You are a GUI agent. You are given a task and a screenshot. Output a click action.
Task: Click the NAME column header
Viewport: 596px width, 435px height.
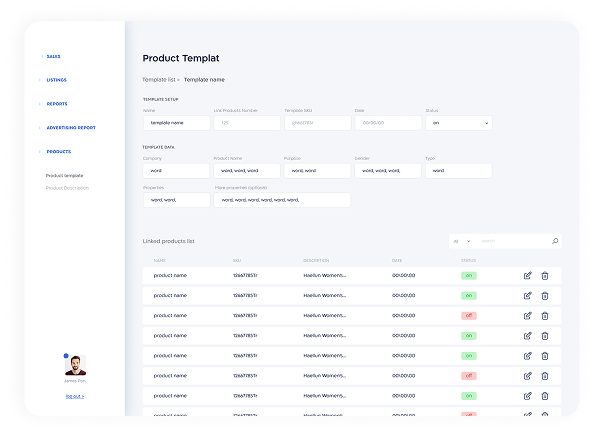tap(159, 260)
